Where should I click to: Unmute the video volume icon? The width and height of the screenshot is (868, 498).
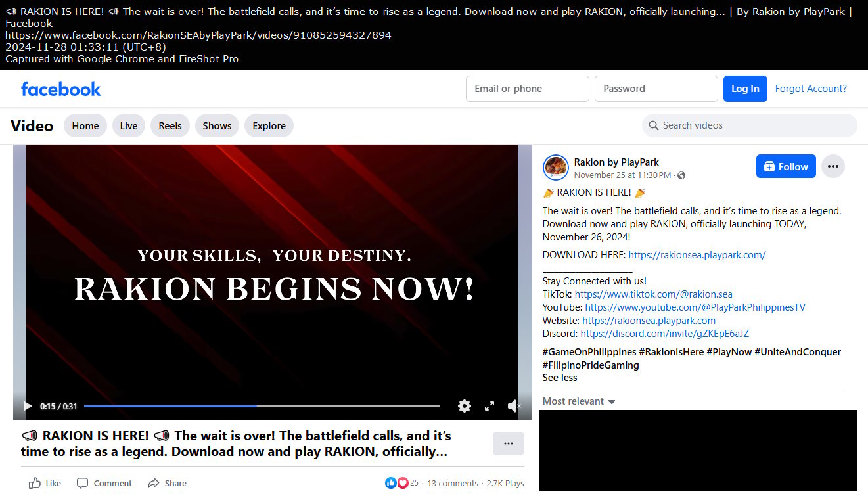coord(514,406)
